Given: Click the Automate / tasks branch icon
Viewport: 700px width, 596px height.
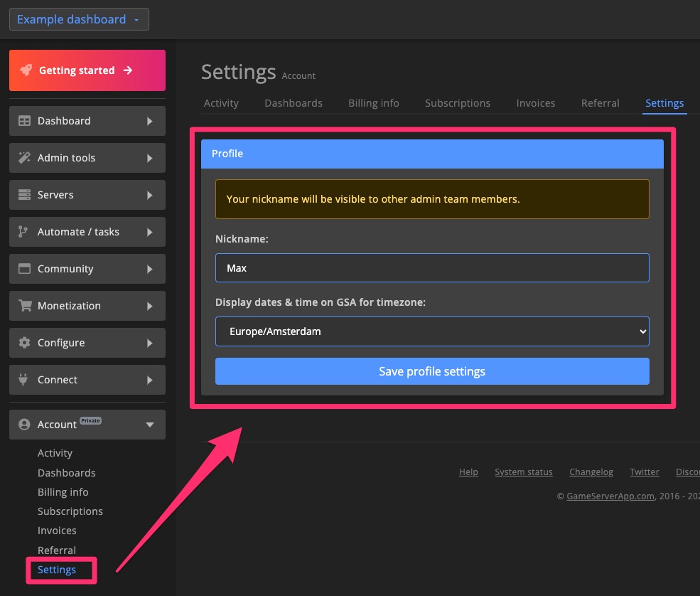Looking at the screenshot, I should [x=23, y=232].
